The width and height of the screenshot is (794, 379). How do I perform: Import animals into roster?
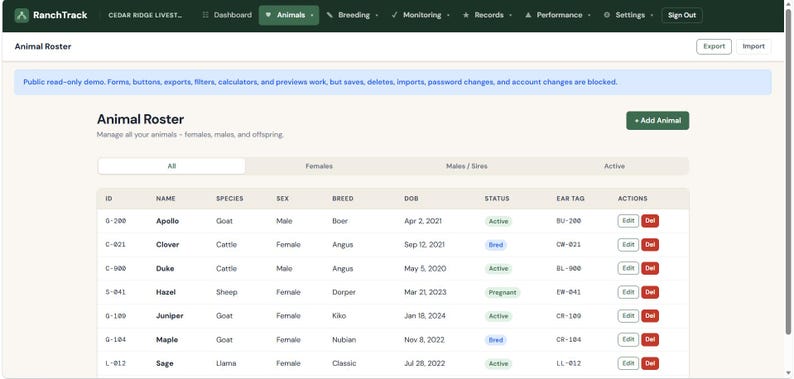[x=753, y=47]
